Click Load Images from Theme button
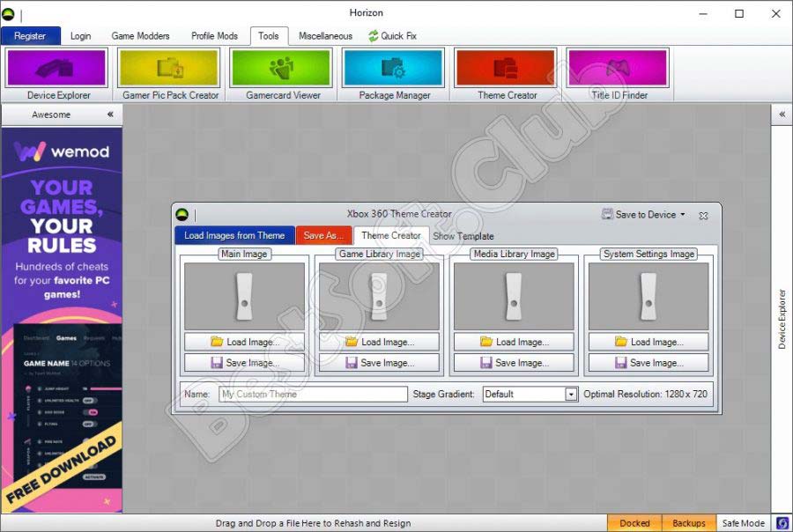This screenshot has height=532, width=793. [234, 235]
